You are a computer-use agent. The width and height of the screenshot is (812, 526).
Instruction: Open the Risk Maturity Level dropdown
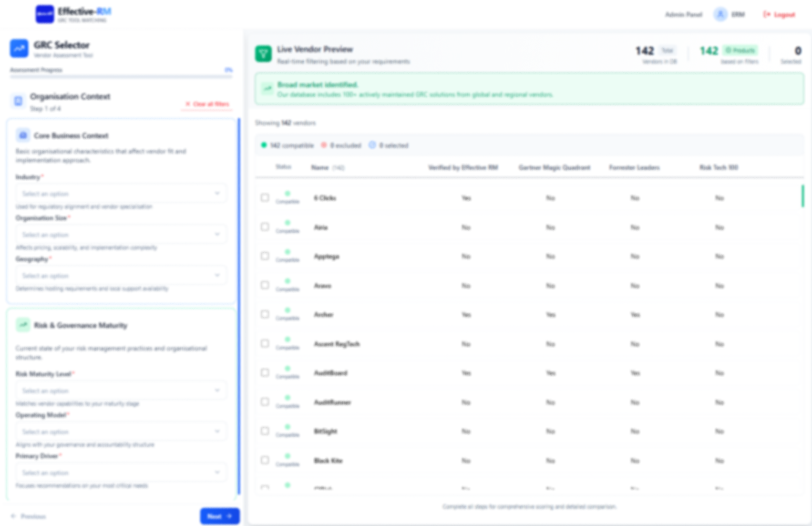tap(121, 390)
